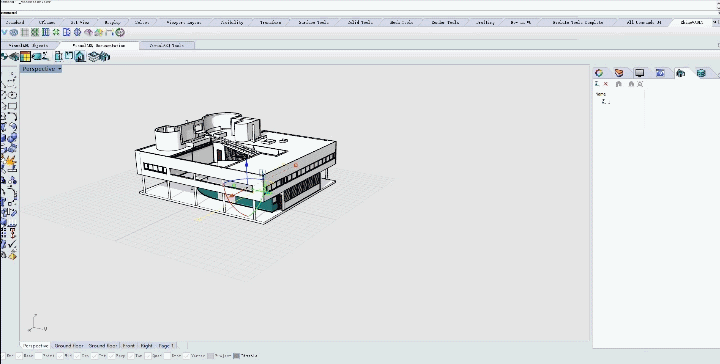Select the Arc tool in left sidebar
The image size is (720, 364).
pyautogui.click(x=12, y=116)
